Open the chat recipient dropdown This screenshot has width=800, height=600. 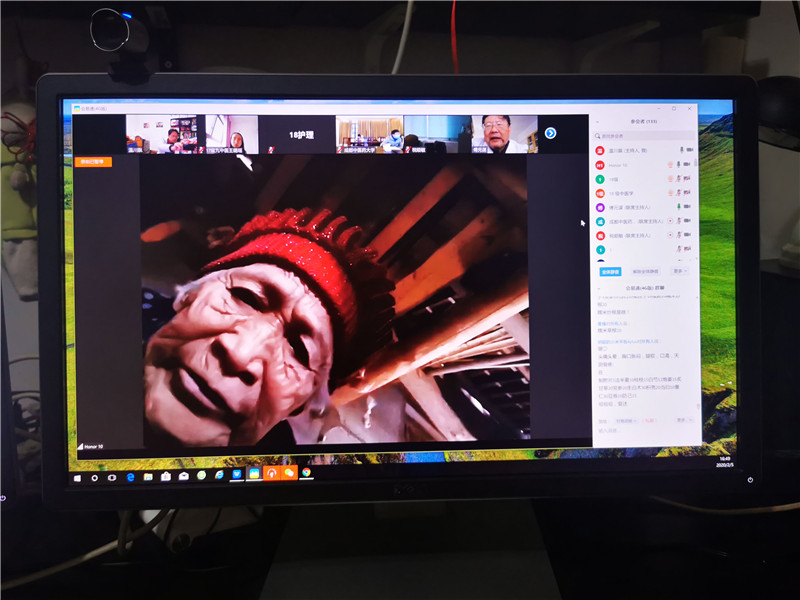click(626, 421)
